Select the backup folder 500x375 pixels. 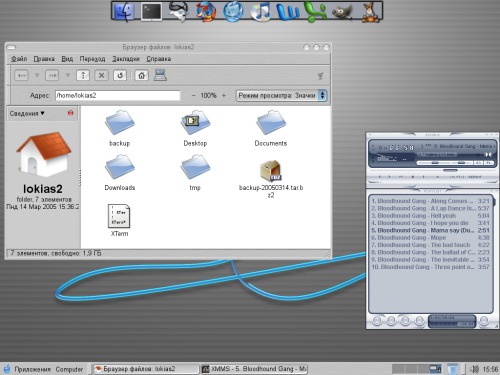pyautogui.click(x=120, y=128)
